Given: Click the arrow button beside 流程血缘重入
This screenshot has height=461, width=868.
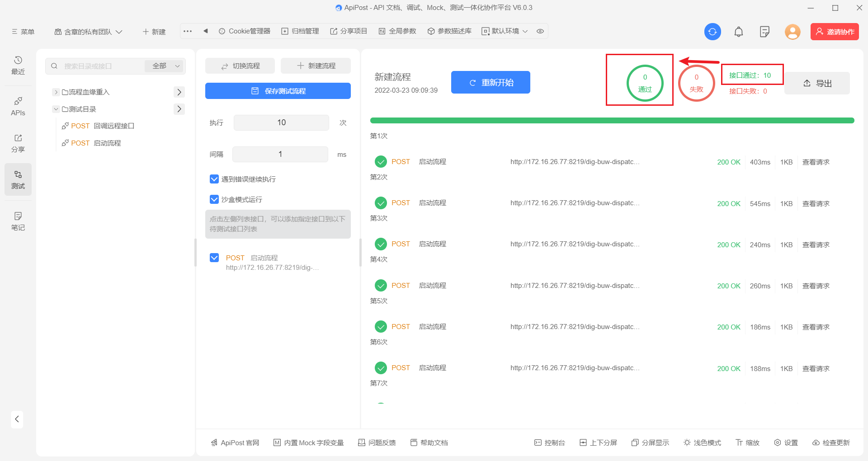Looking at the screenshot, I should [179, 92].
